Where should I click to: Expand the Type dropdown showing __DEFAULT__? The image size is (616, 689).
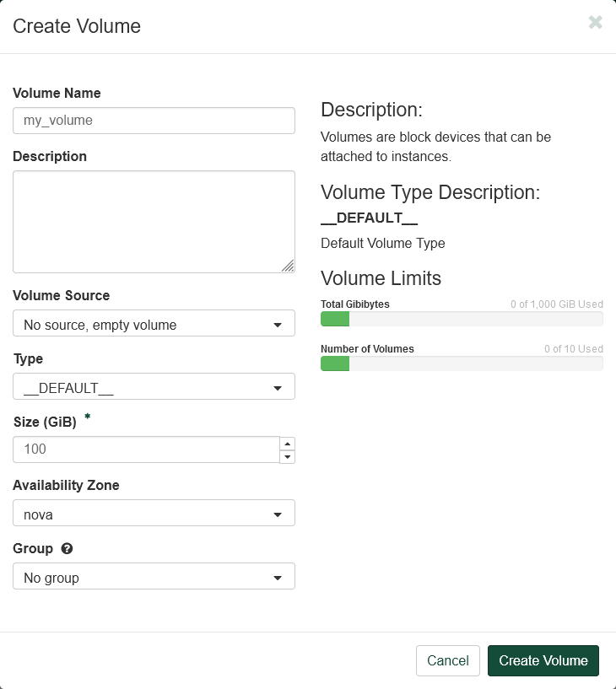pyautogui.click(x=154, y=387)
